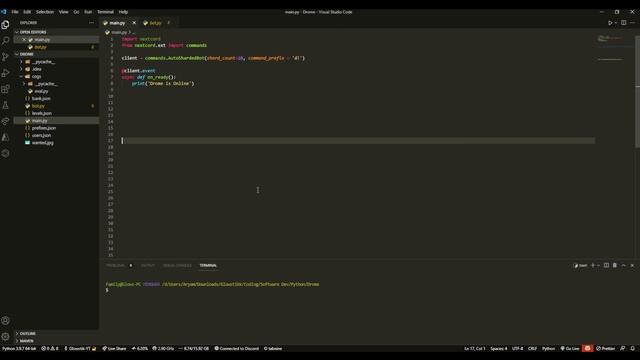Open the File menu
640x360 pixels.
tap(15, 12)
